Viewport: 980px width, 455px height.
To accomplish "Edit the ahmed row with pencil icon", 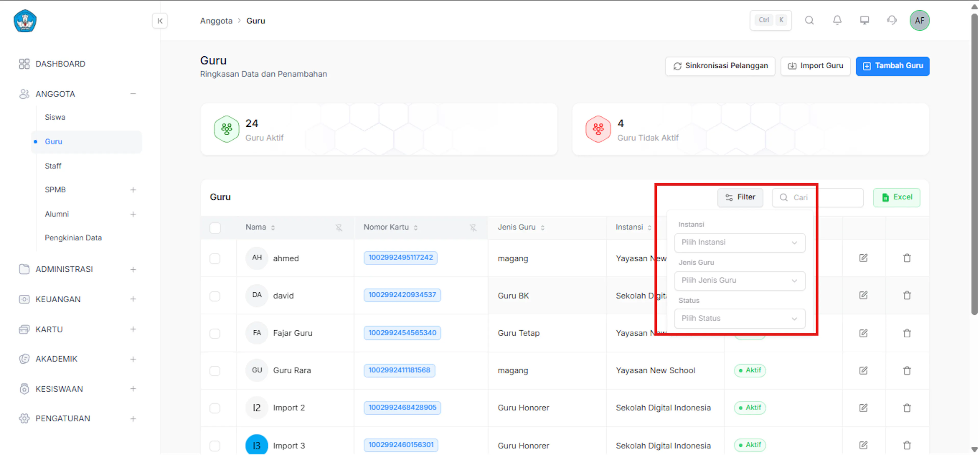I will point(863,258).
